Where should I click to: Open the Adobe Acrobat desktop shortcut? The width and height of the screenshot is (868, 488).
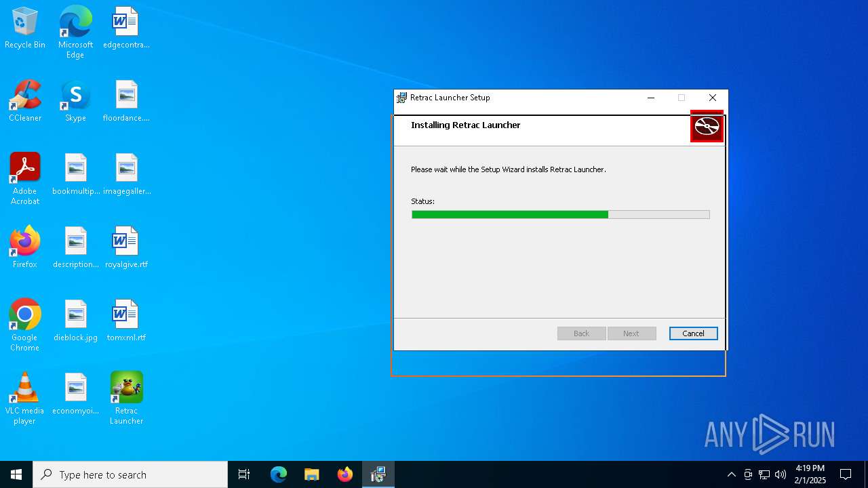[25, 178]
